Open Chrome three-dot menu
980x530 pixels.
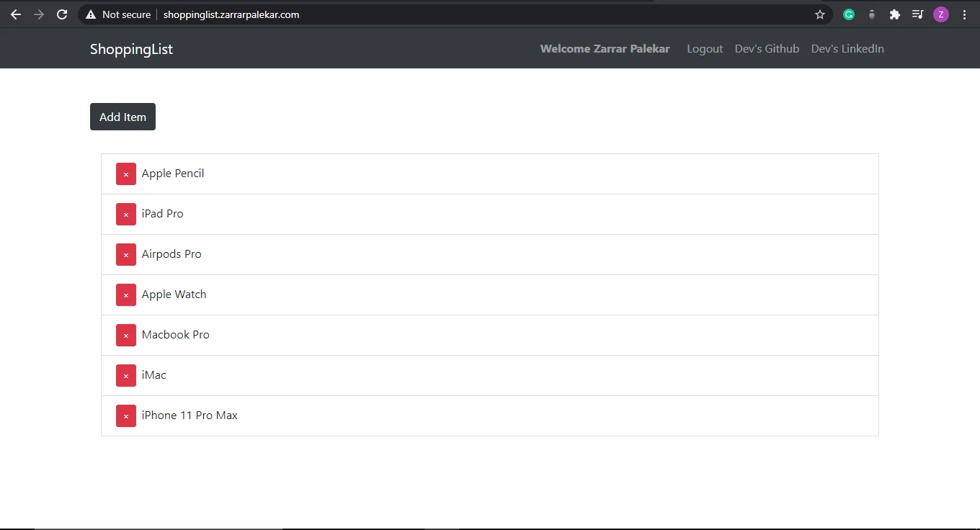[x=965, y=14]
